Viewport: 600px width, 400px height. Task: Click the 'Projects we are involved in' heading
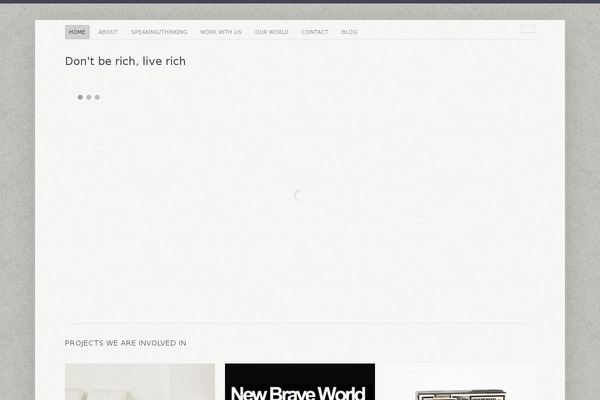click(x=126, y=343)
